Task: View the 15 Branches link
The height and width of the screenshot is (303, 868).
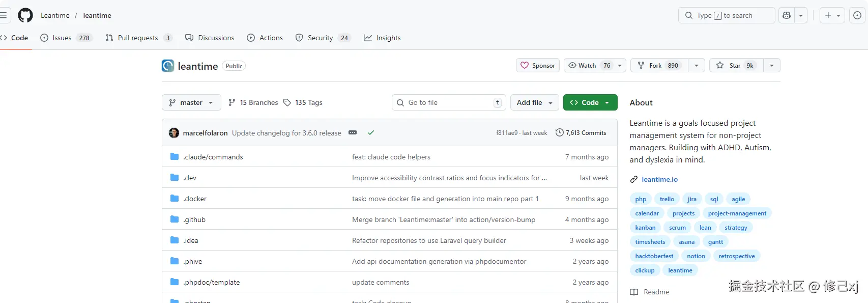Action: [253, 102]
